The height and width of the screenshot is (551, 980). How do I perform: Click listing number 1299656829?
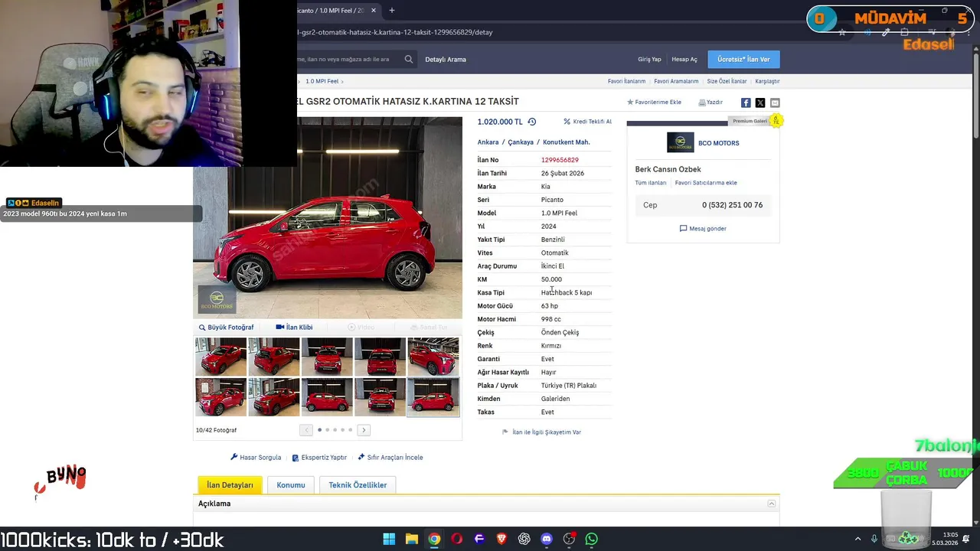tap(560, 160)
